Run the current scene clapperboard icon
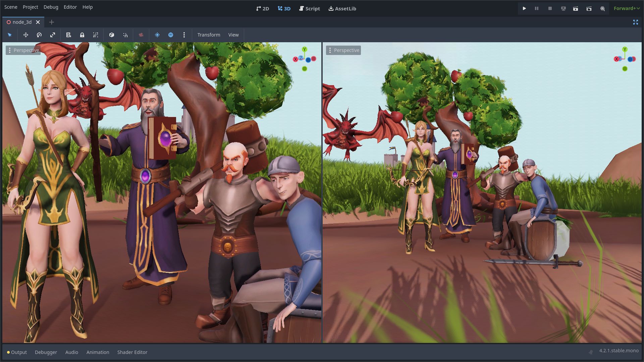This screenshot has width=644, height=362. [x=576, y=8]
